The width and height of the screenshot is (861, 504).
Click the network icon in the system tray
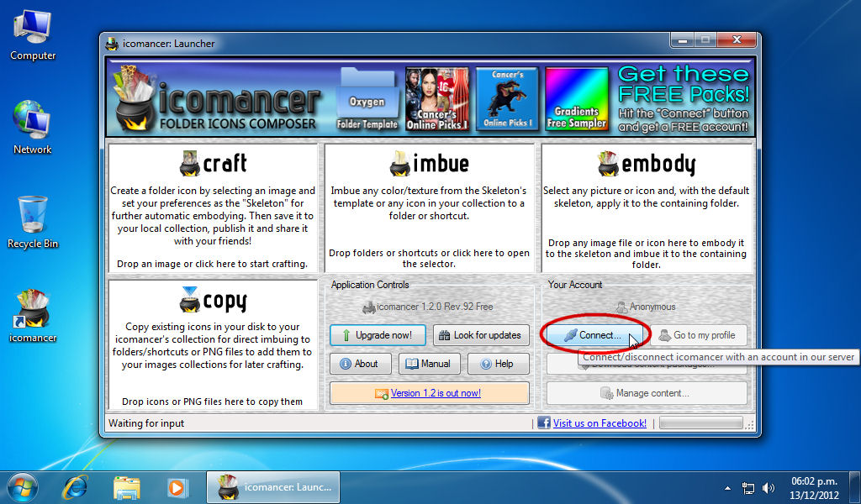pos(747,487)
